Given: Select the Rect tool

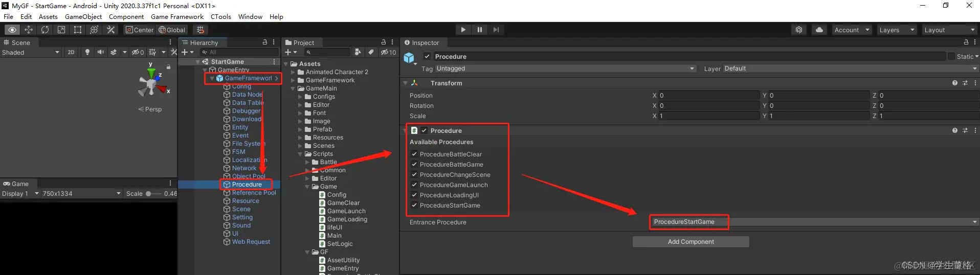Looking at the screenshot, I should (x=78, y=30).
